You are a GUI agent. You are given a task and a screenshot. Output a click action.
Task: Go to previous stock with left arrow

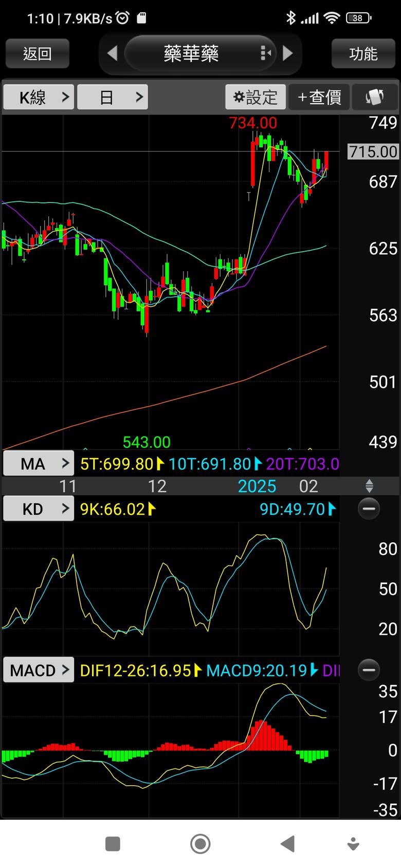(112, 53)
